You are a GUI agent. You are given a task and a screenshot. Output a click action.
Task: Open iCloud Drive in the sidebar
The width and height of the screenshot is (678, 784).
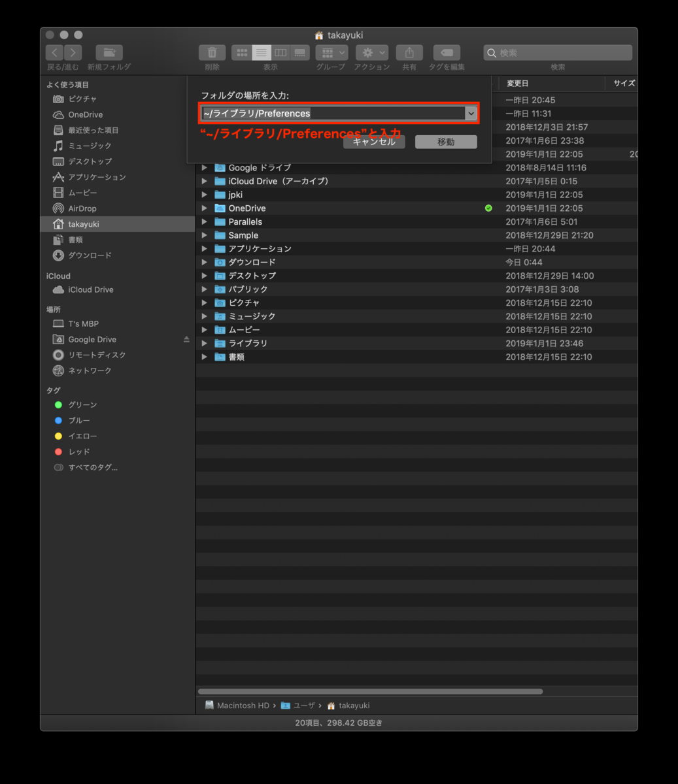pos(90,289)
